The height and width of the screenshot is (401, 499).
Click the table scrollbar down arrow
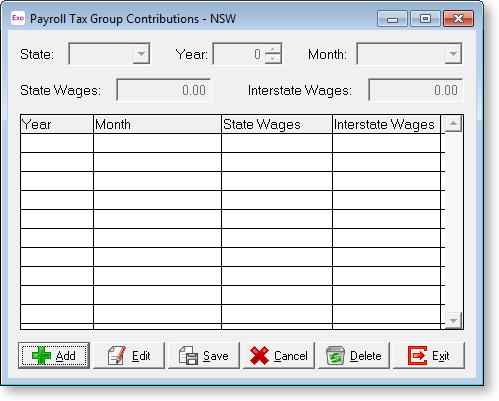pyautogui.click(x=453, y=321)
